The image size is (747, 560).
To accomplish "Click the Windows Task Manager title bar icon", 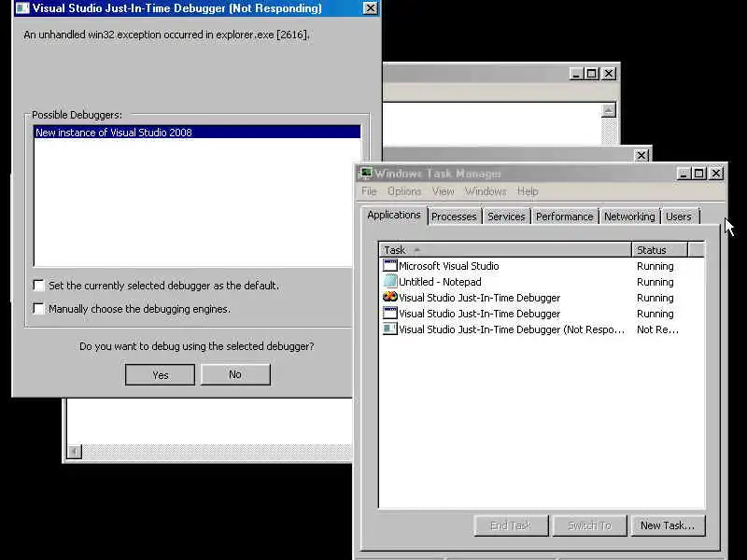I will point(366,173).
